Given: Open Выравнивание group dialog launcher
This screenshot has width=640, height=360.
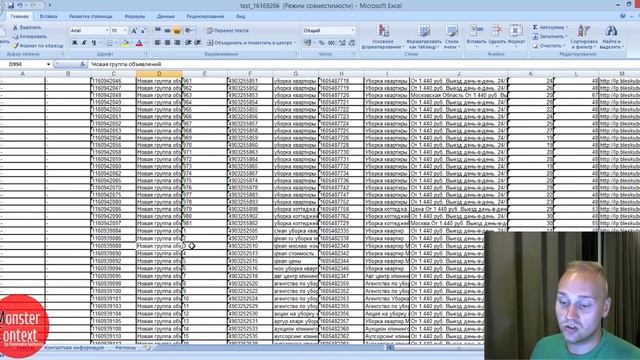Looking at the screenshot, I should click(297, 54).
